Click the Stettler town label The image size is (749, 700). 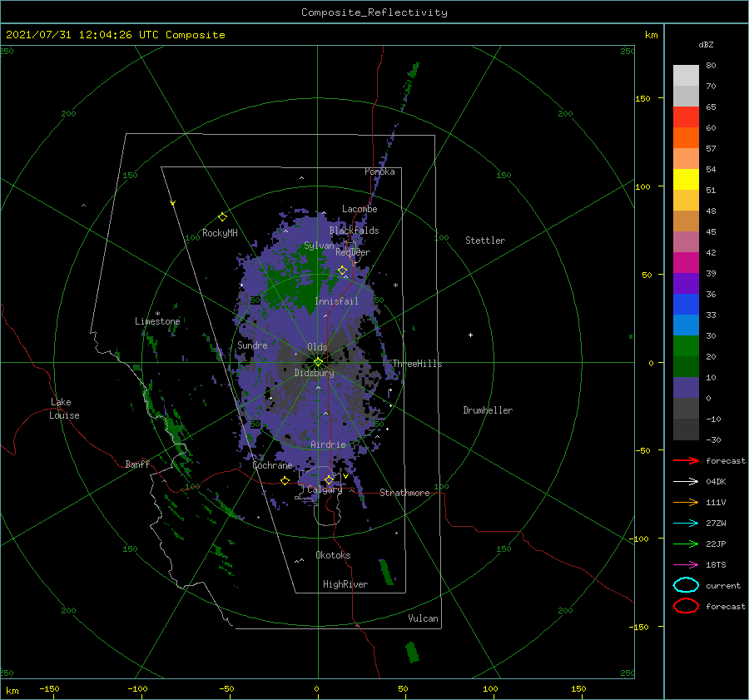485,241
